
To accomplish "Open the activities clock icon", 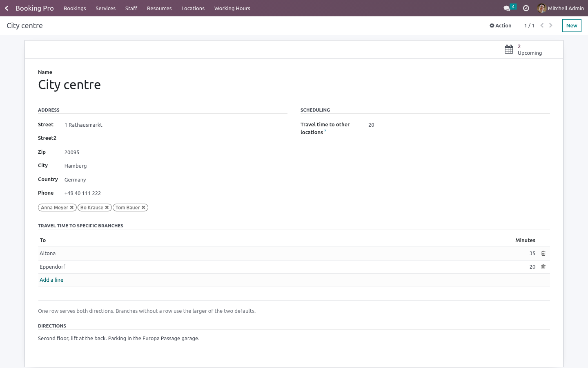I will [x=526, y=8].
